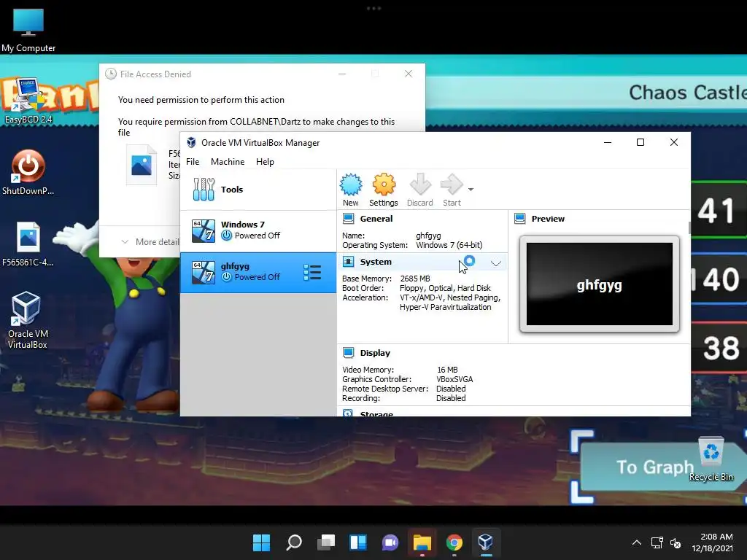Click the Storage section icon
Image resolution: width=747 pixels, height=560 pixels.
click(x=348, y=413)
